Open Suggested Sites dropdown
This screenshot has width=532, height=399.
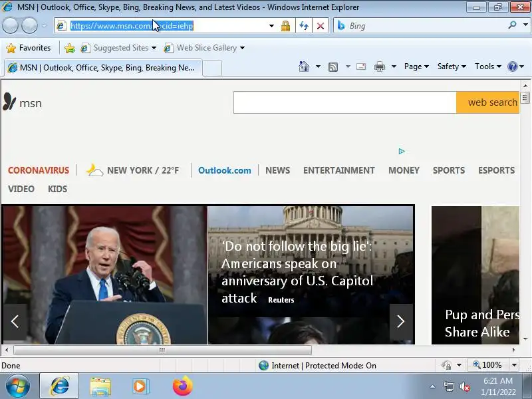118,48
